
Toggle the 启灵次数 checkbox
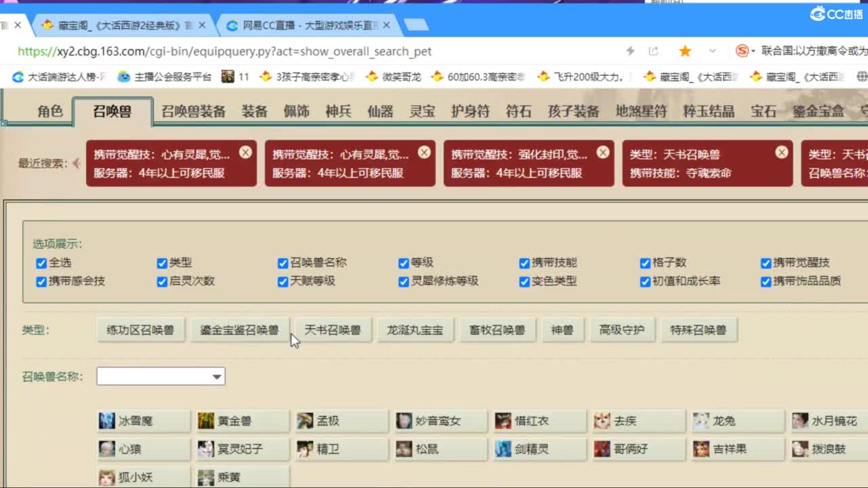click(x=162, y=281)
